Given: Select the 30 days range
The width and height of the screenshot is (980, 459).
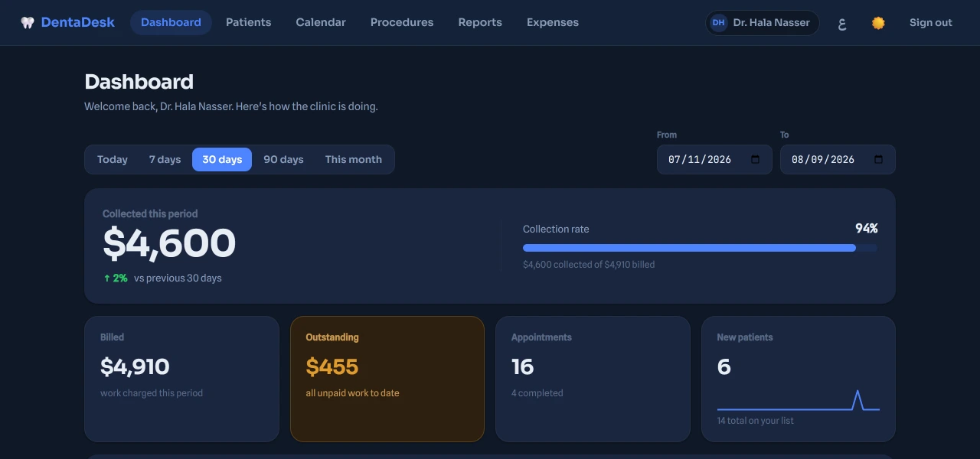Looking at the screenshot, I should (x=222, y=160).
